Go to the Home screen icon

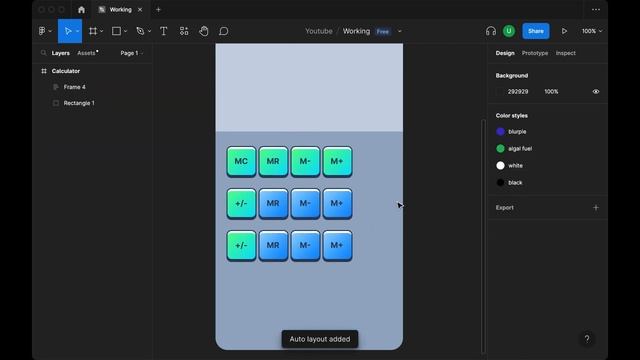click(x=81, y=9)
